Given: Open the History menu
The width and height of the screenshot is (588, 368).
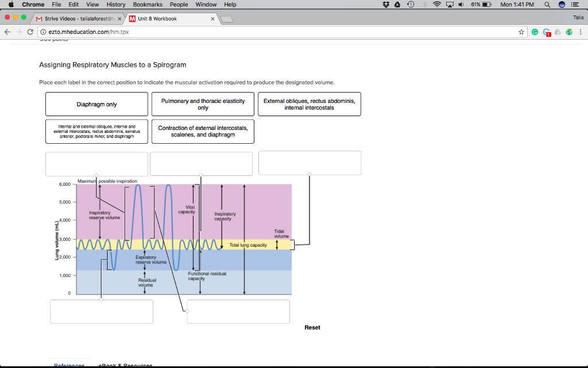Looking at the screenshot, I should (x=115, y=5).
